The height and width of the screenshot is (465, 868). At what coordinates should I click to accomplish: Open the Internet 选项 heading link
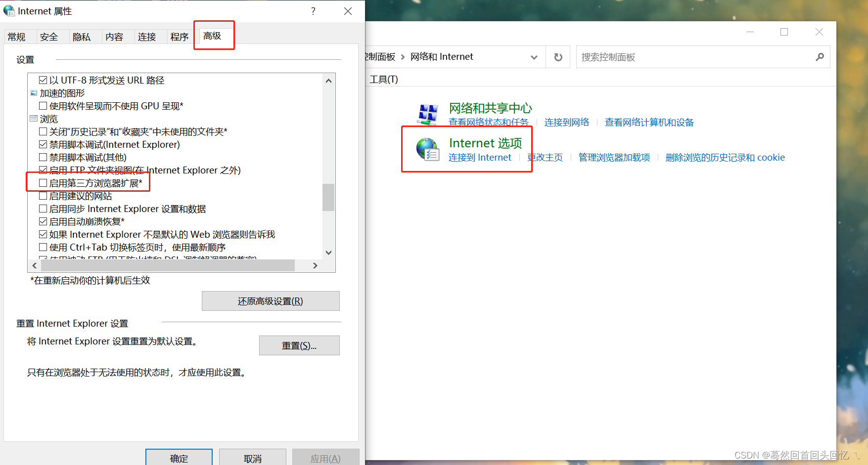click(485, 143)
